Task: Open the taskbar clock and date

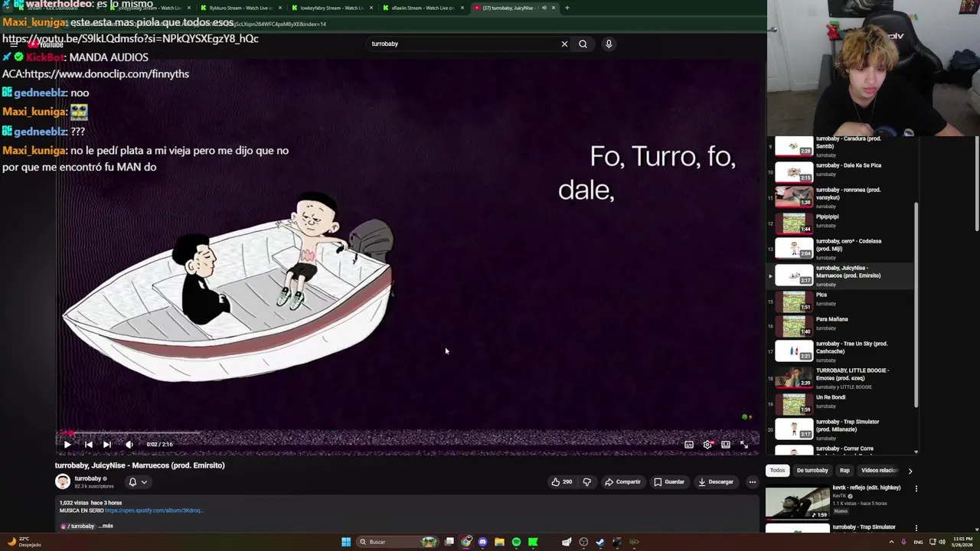Action: pyautogui.click(x=962, y=542)
